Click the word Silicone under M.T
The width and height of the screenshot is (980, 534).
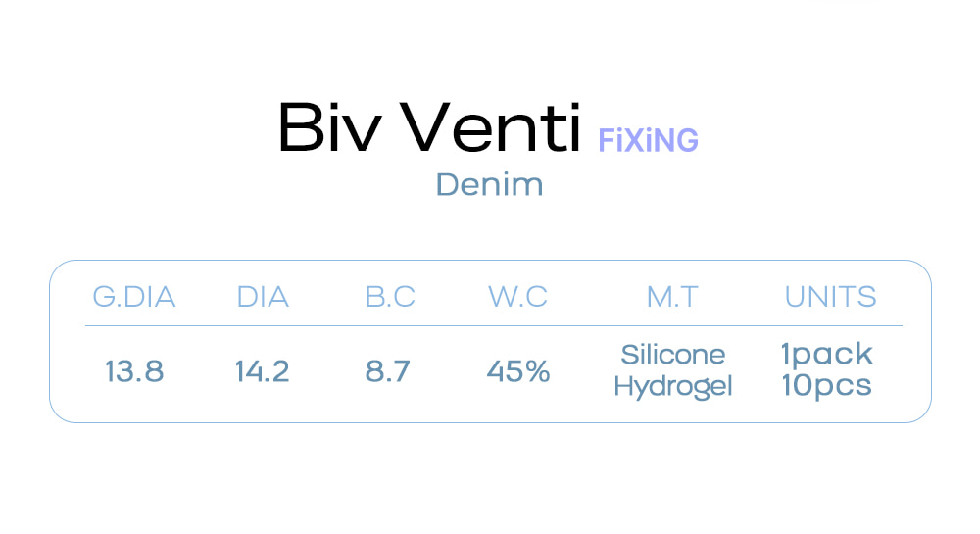pos(672,355)
